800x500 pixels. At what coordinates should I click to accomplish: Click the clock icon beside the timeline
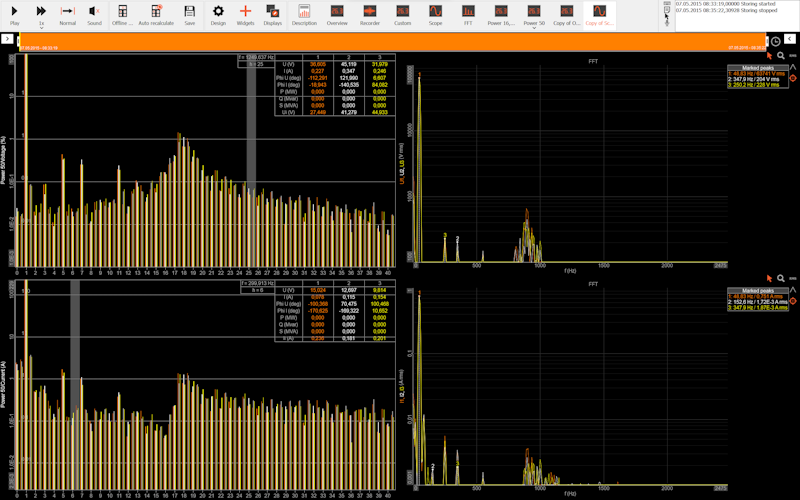(776, 42)
